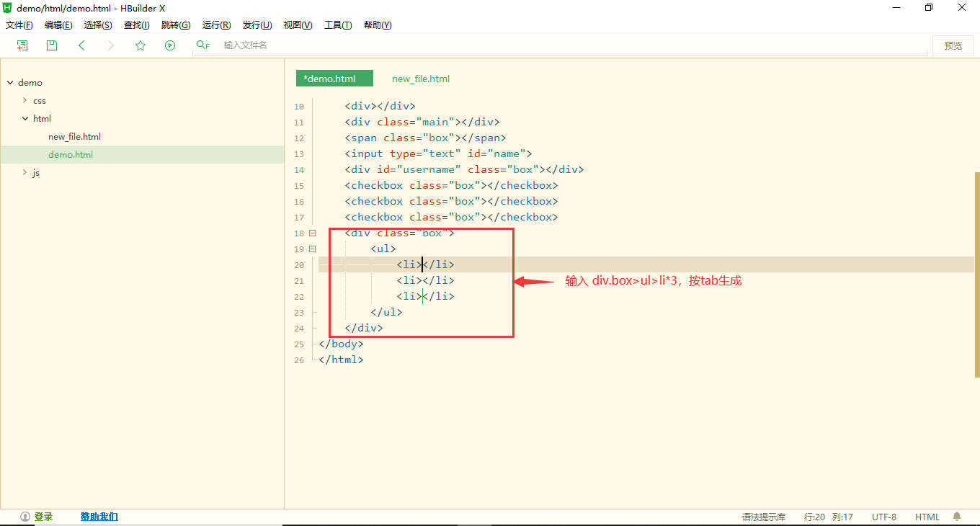
Task: Click line number 20 in the gutter
Action: (x=299, y=265)
